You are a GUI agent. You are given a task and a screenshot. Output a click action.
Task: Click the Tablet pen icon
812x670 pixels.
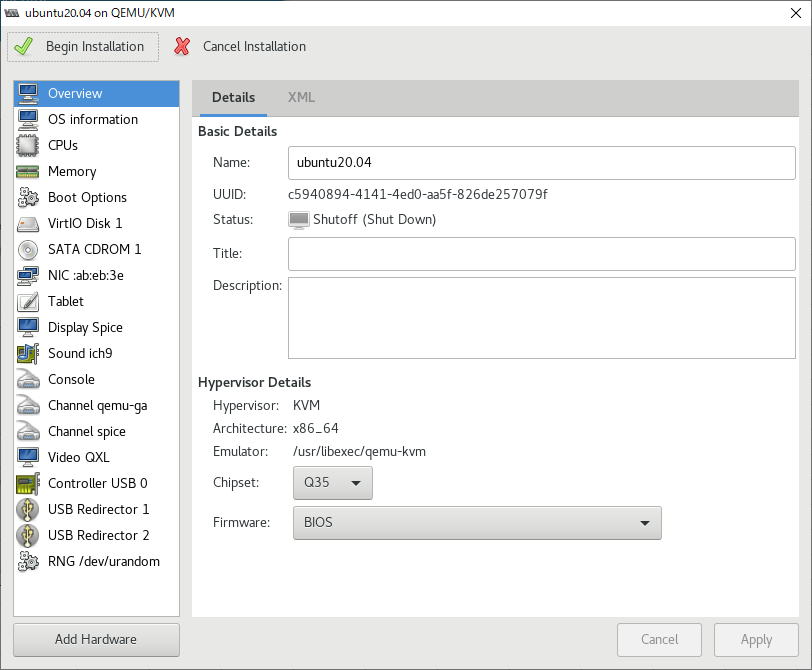pos(28,301)
